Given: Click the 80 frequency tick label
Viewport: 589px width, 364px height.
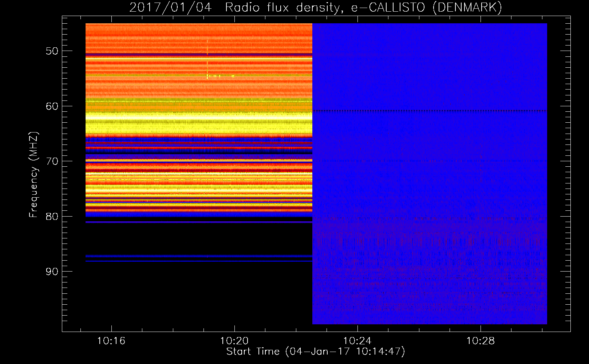Looking at the screenshot, I should pos(52,217).
